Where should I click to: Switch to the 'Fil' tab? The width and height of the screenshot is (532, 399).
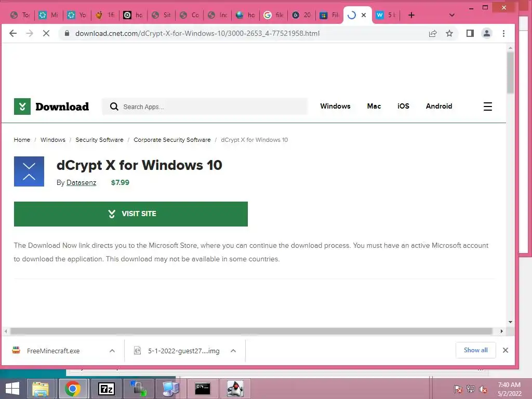(x=329, y=15)
